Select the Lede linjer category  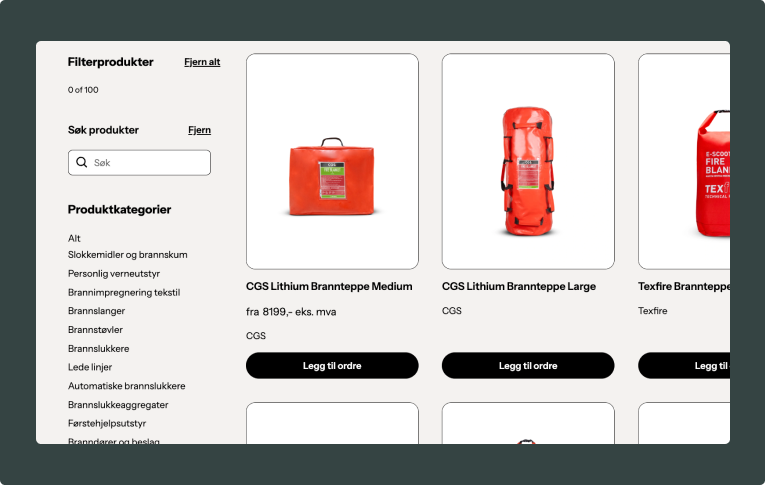pyautogui.click(x=90, y=367)
